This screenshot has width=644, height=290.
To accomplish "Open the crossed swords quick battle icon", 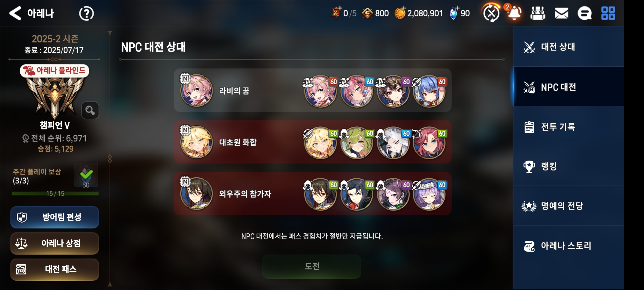I will pyautogui.click(x=491, y=13).
